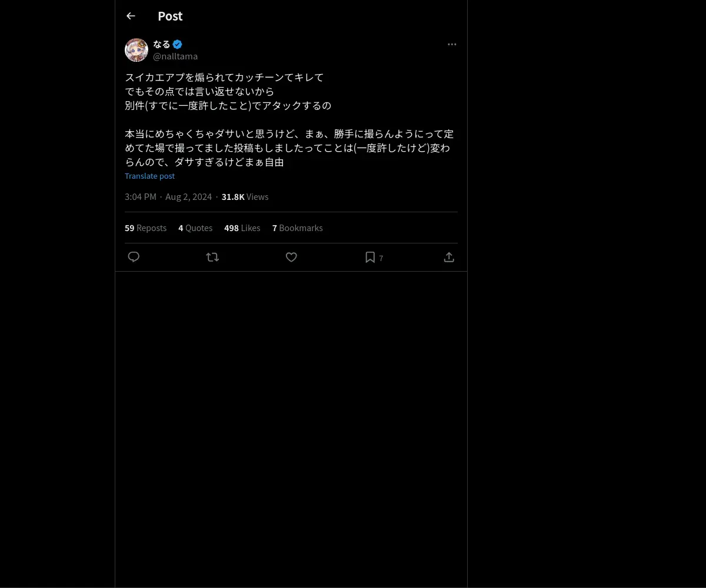This screenshot has width=706, height=588.
Task: Go back using the left arrow icon
Action: tap(131, 16)
